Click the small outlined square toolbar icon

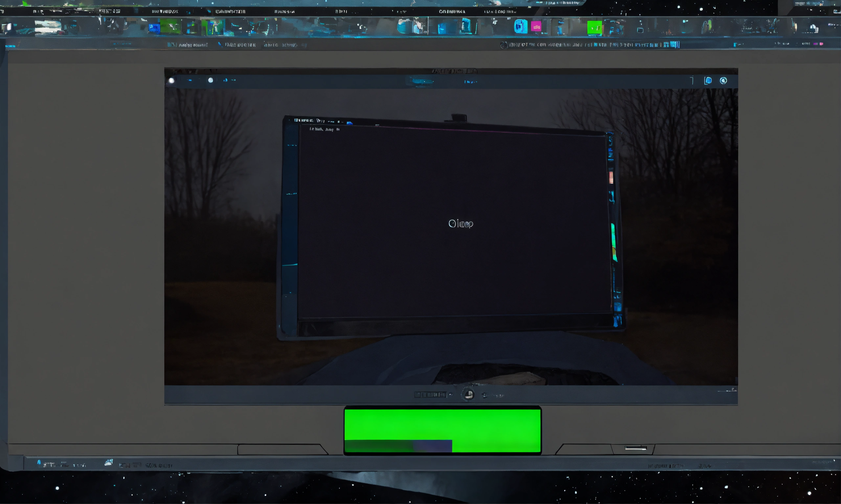point(640,30)
